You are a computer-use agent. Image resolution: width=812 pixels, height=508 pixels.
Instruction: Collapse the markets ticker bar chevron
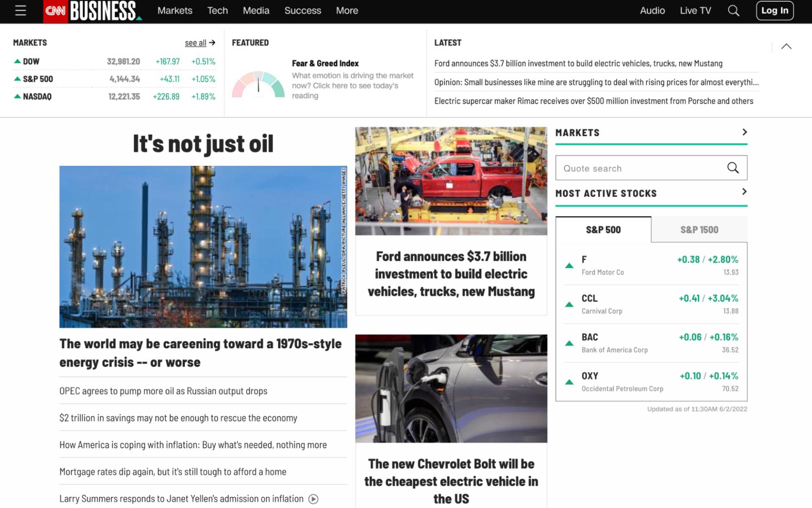pos(786,47)
